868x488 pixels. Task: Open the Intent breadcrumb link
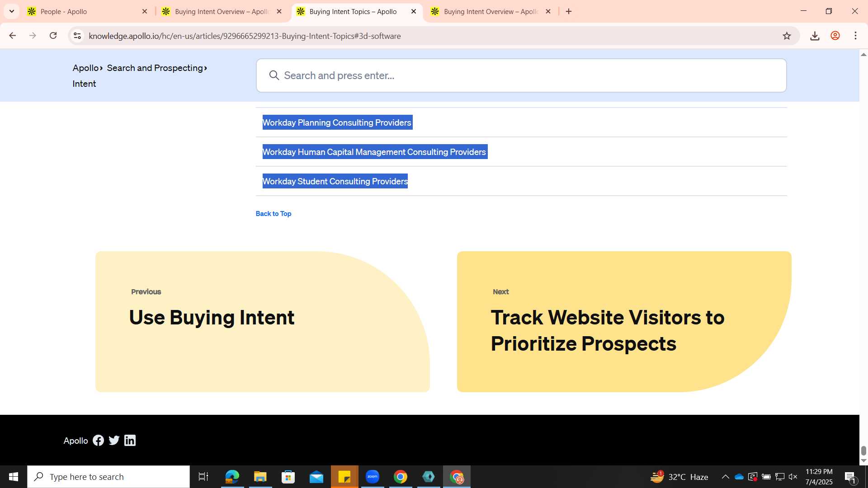[x=84, y=84]
